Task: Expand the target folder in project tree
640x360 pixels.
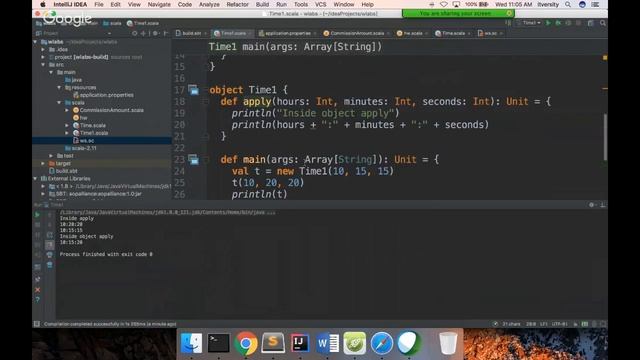Action: point(43,163)
